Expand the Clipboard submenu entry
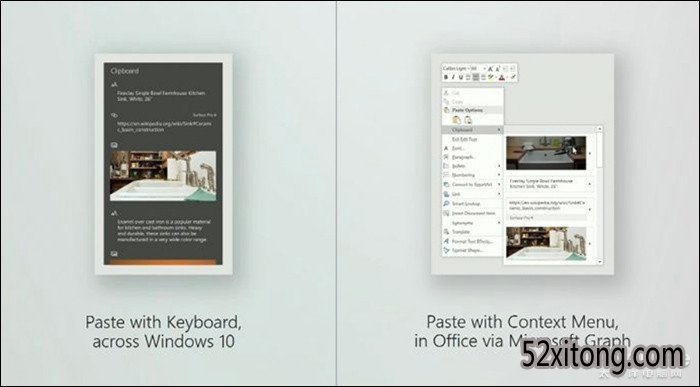This screenshot has width=700, height=387. 472,129
